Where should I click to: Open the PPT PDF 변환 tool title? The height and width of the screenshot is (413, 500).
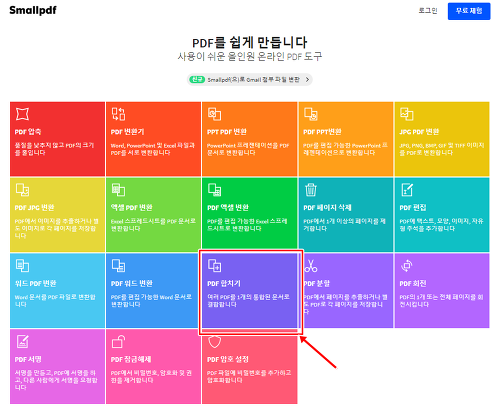(x=227, y=132)
